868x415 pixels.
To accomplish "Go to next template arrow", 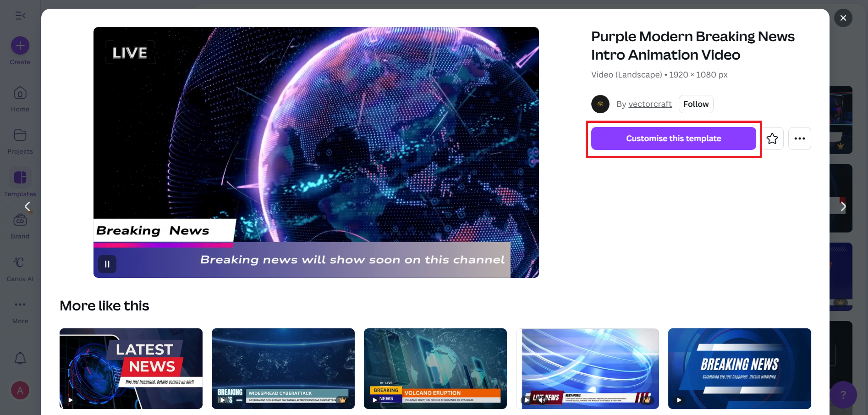I will tap(843, 207).
